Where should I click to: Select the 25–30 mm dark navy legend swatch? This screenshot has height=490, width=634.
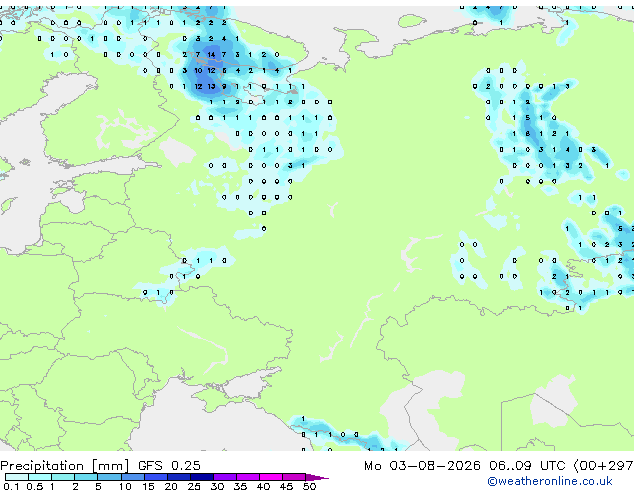click(202, 477)
